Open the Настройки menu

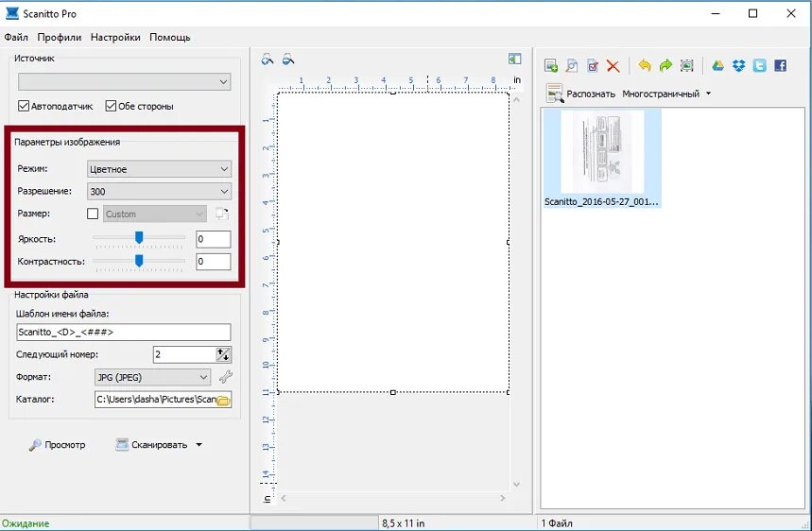115,37
